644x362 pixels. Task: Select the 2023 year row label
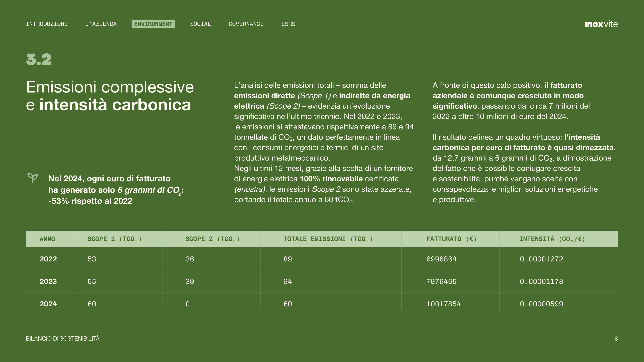click(48, 281)
